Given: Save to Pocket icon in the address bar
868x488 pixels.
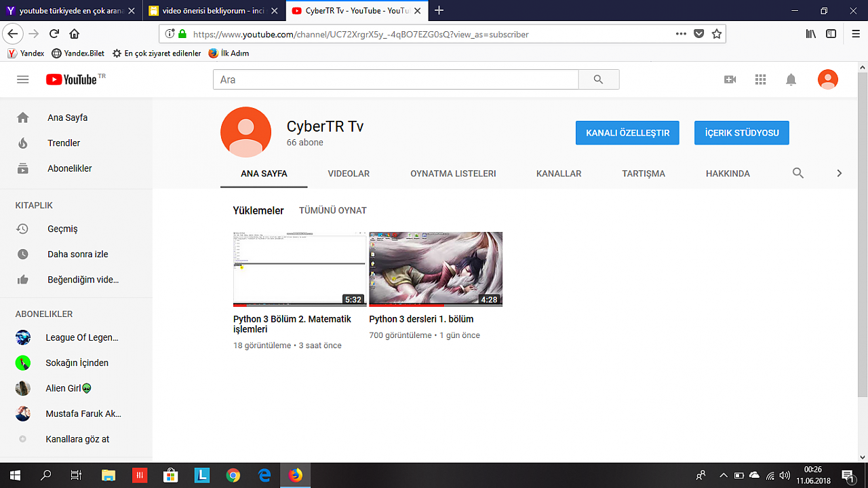Looking at the screenshot, I should (x=699, y=34).
